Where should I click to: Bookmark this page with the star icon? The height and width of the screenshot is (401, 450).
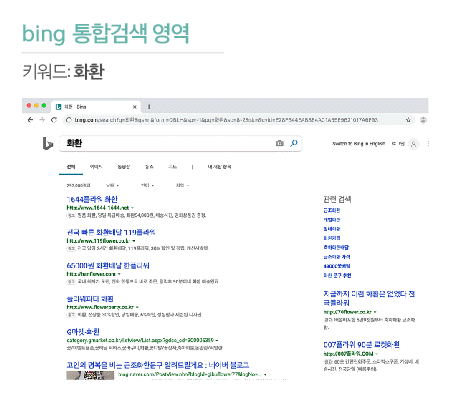tap(408, 120)
